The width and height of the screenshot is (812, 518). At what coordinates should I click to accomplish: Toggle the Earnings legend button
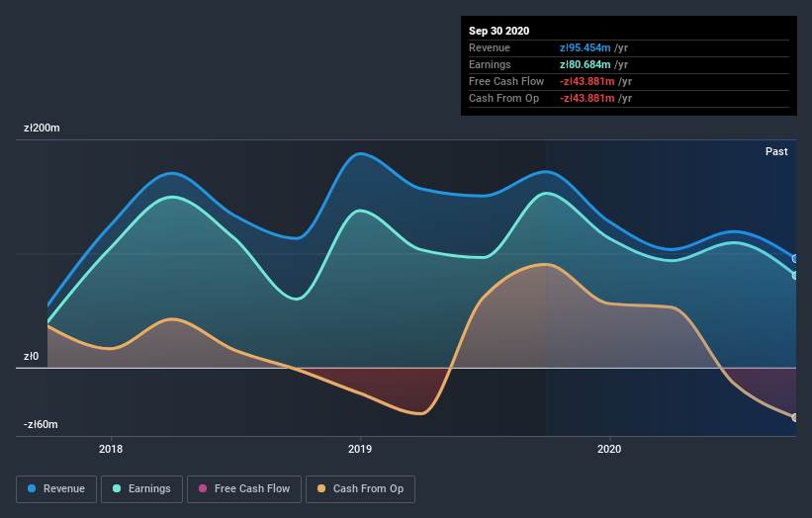[x=141, y=489]
